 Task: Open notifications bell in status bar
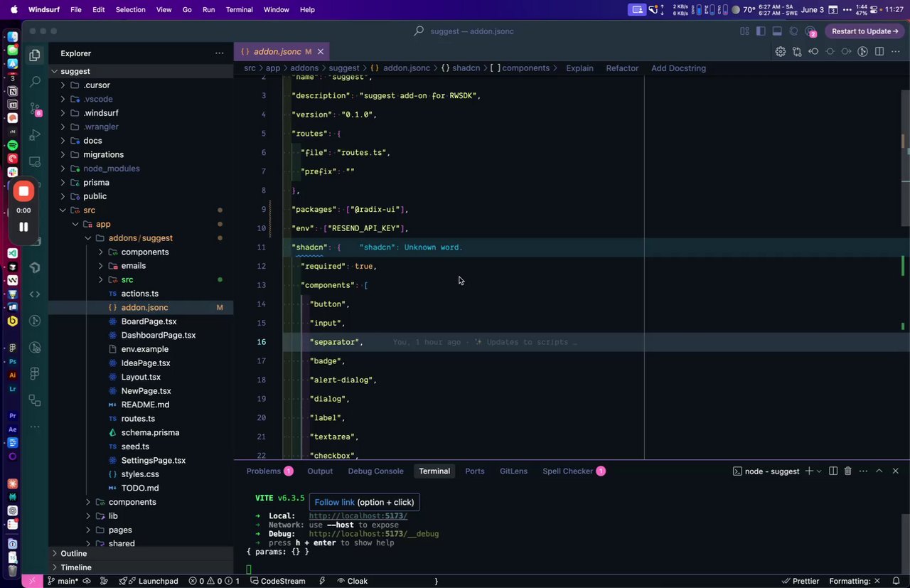pos(896,581)
